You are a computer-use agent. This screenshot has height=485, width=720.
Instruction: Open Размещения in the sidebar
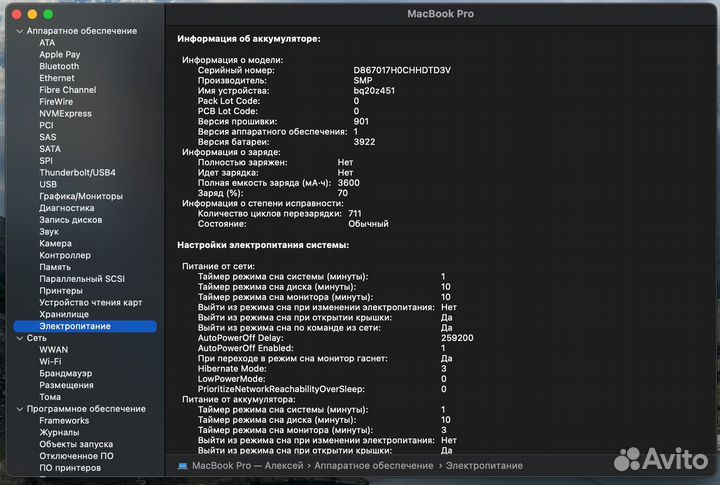click(x=66, y=385)
